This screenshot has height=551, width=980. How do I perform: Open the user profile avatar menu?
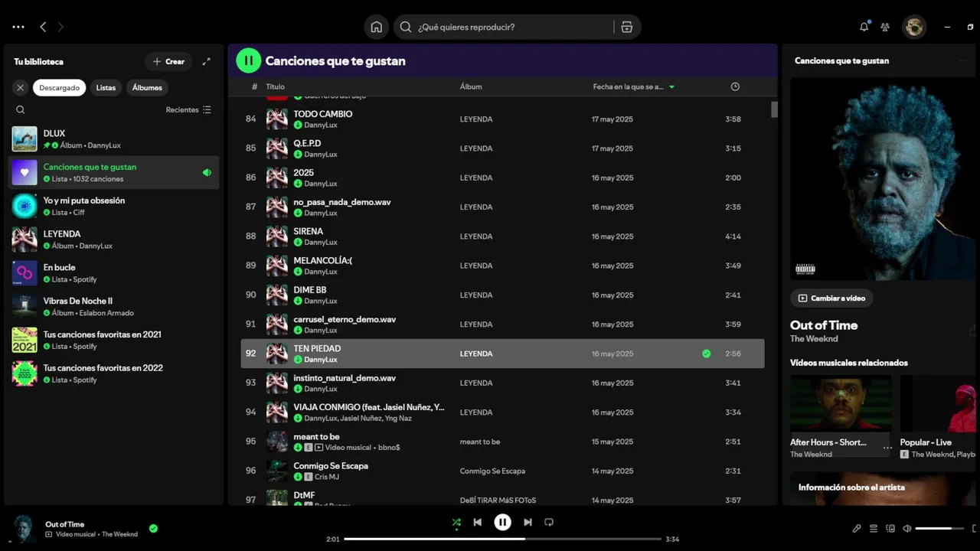click(x=914, y=27)
